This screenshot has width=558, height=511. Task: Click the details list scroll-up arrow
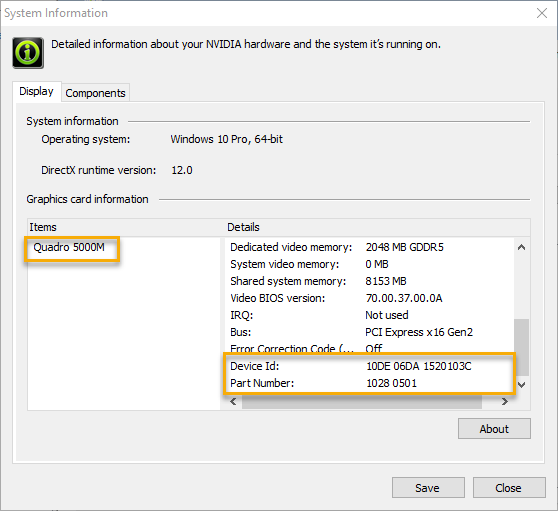point(521,247)
